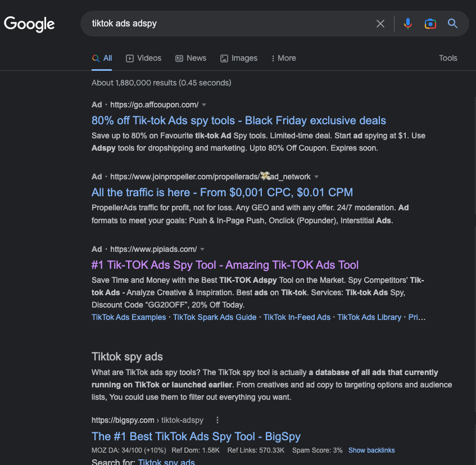Click Show backlinks under BigSpy result
Viewport: 476px width, 465px height.
(x=371, y=450)
